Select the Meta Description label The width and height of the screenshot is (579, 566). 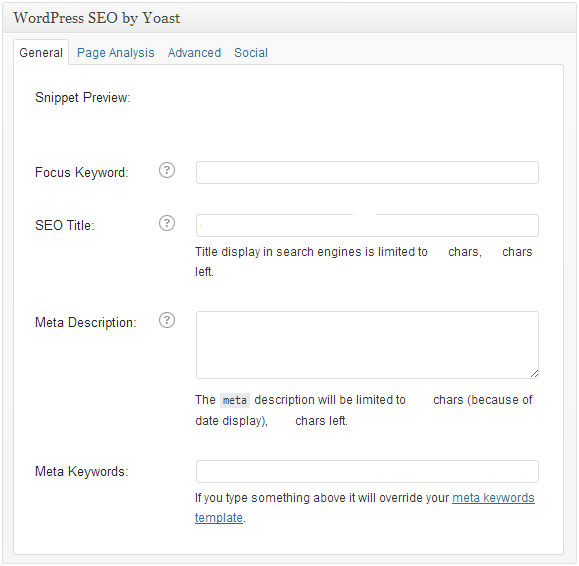point(86,322)
